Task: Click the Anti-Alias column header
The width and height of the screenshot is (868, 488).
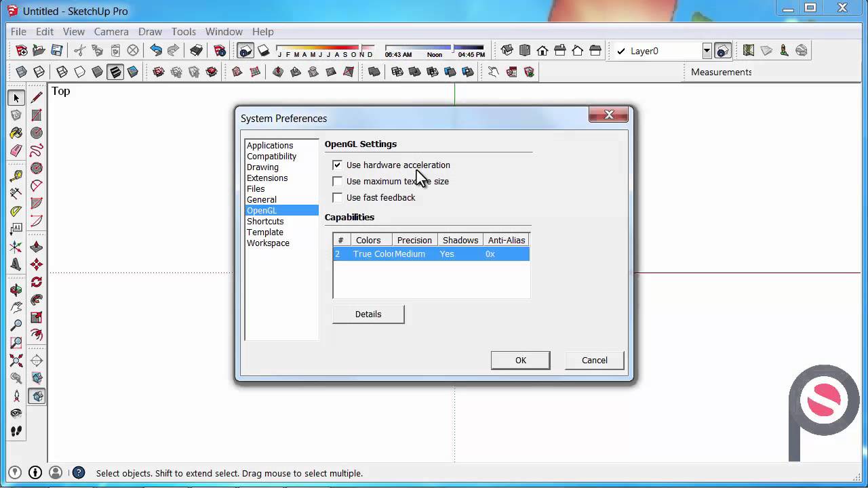Action: (x=507, y=240)
